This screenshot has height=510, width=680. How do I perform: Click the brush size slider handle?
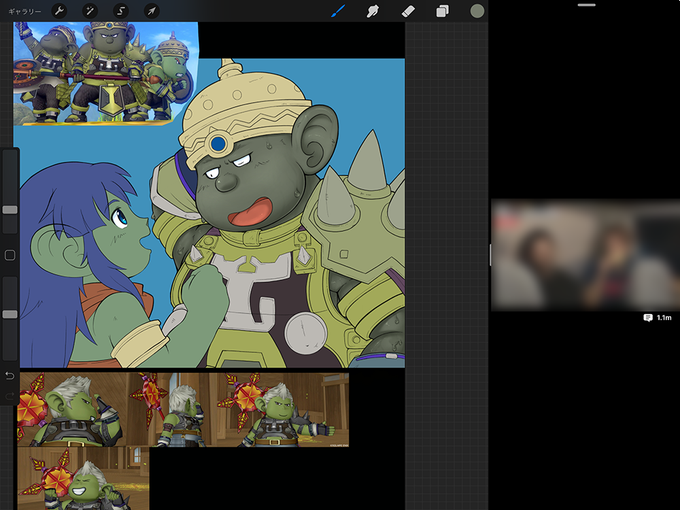point(10,210)
